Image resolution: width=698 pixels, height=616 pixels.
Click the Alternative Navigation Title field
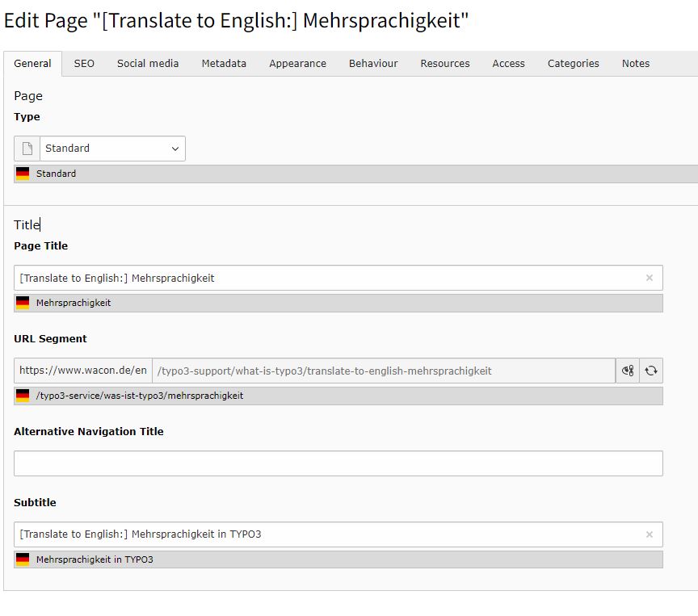pos(339,463)
